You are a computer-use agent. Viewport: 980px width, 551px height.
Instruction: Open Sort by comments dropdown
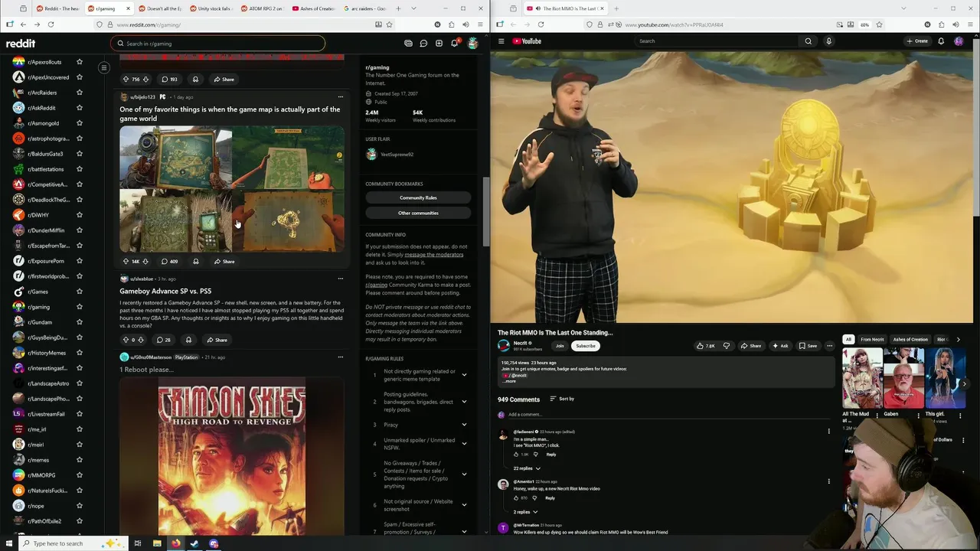coord(562,399)
